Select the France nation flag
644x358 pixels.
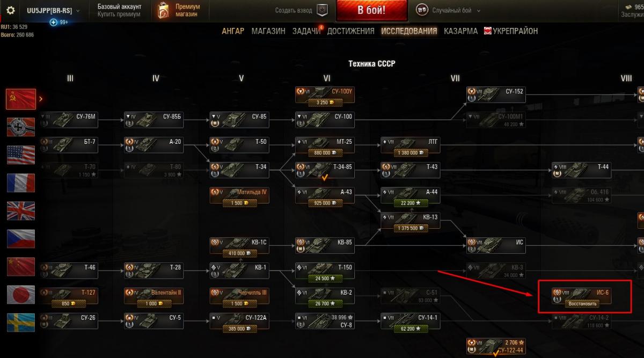(x=21, y=183)
